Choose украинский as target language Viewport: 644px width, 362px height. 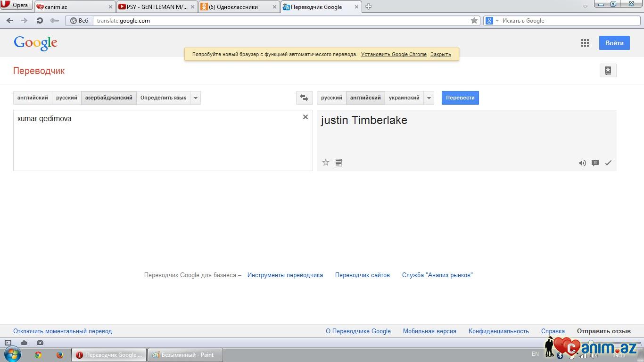pos(404,98)
